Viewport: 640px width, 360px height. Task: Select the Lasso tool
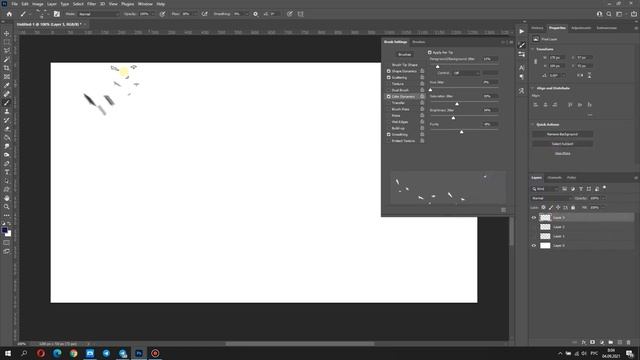pos(7,51)
